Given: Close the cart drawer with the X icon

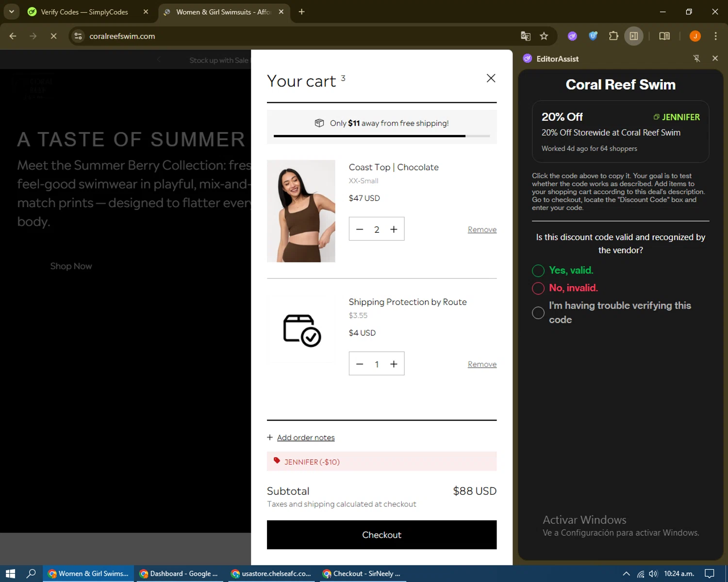Looking at the screenshot, I should [491, 78].
